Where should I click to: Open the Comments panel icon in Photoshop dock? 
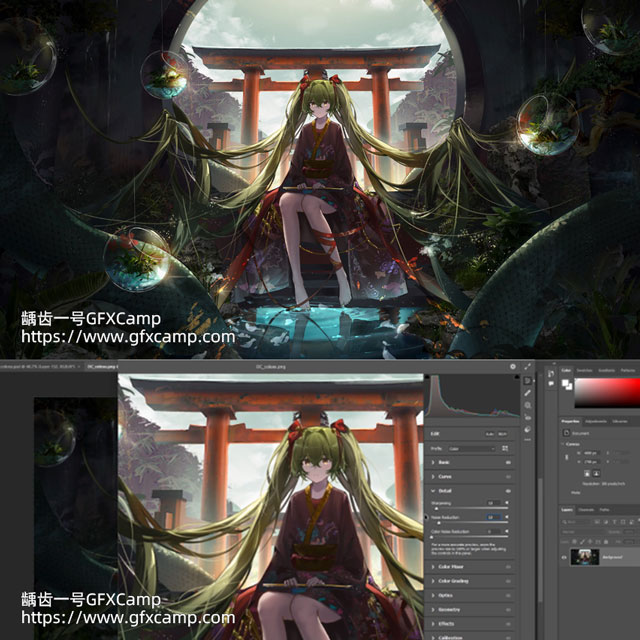(551, 383)
